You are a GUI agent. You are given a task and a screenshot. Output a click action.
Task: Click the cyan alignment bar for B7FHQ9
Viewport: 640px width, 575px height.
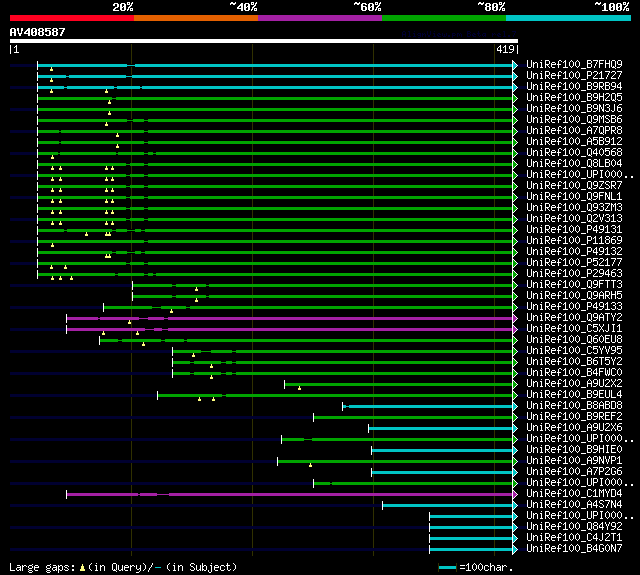pos(275,65)
